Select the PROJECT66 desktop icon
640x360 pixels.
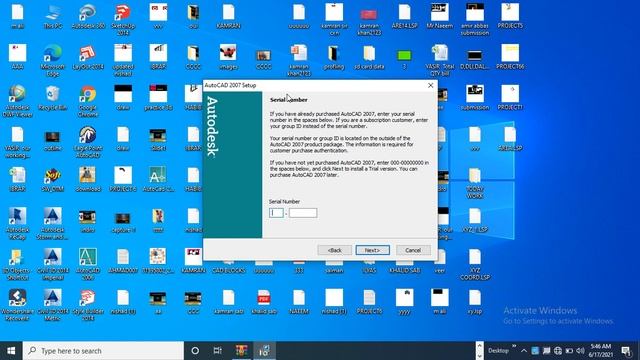pyautogui.click(x=510, y=58)
